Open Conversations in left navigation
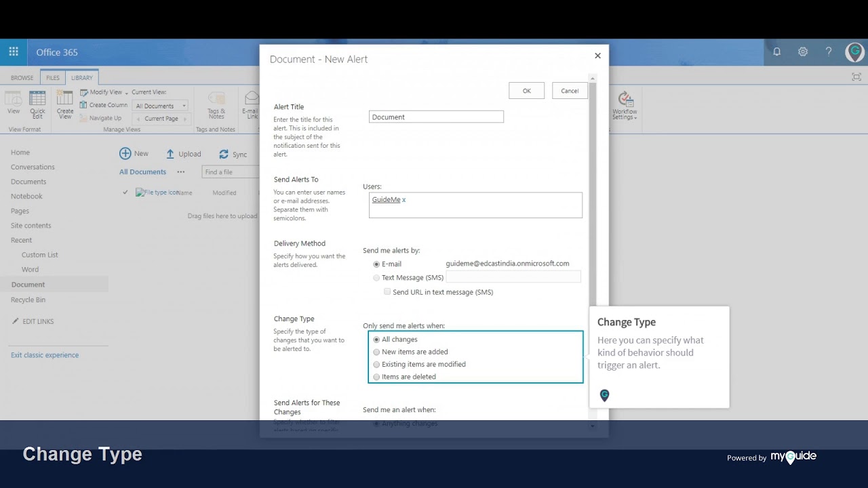 pyautogui.click(x=33, y=167)
